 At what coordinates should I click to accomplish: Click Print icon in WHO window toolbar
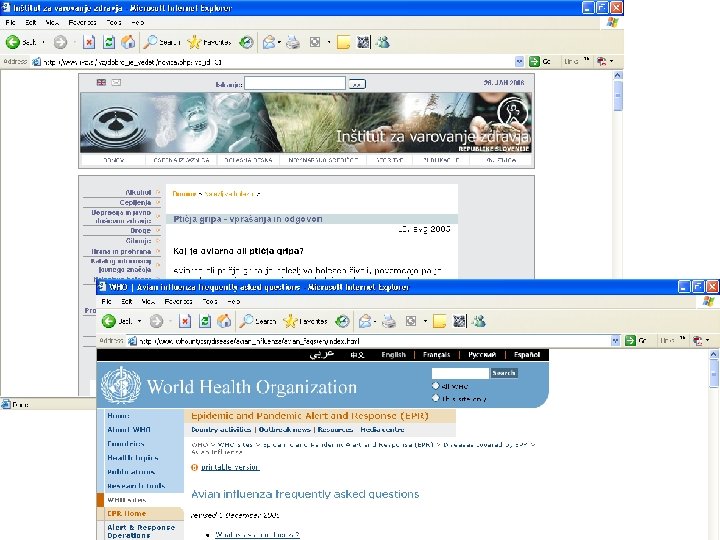click(x=389, y=321)
